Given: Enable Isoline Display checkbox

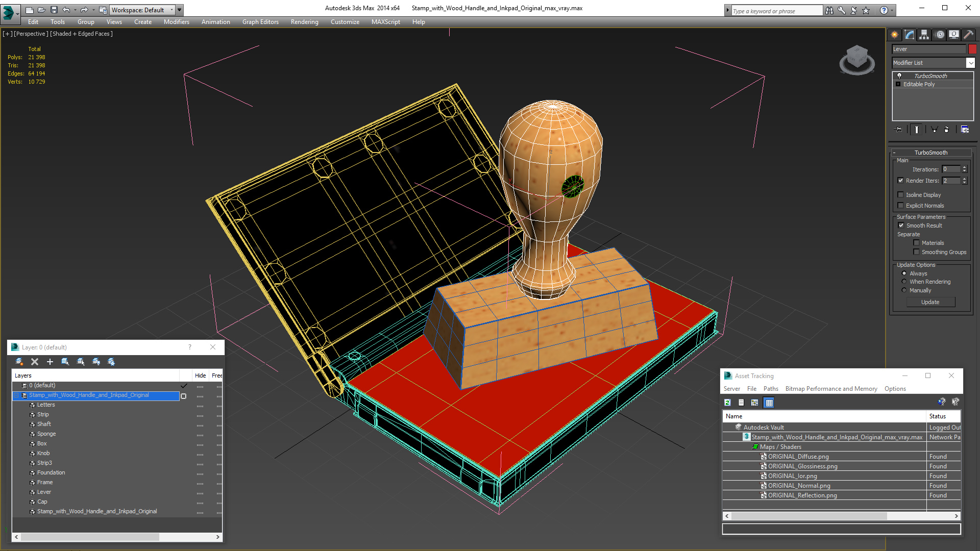Looking at the screenshot, I should pos(901,195).
